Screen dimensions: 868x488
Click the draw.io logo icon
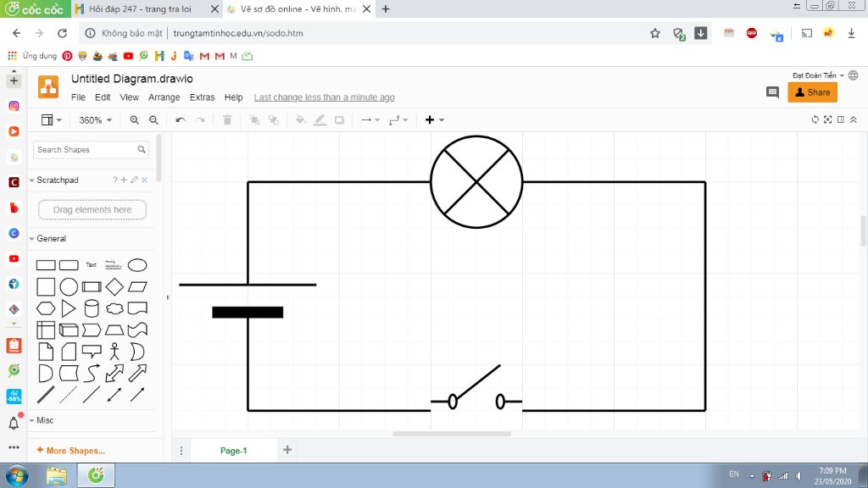48,87
